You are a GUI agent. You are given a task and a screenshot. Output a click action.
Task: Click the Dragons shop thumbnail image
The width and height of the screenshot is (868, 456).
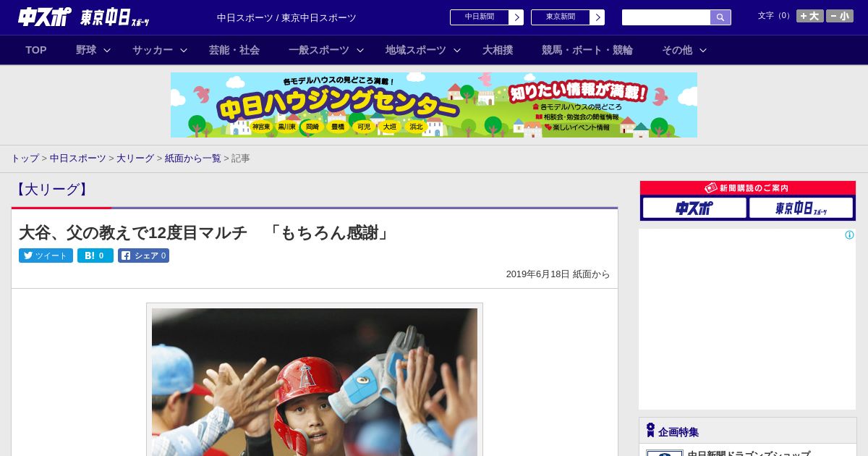(x=665, y=453)
